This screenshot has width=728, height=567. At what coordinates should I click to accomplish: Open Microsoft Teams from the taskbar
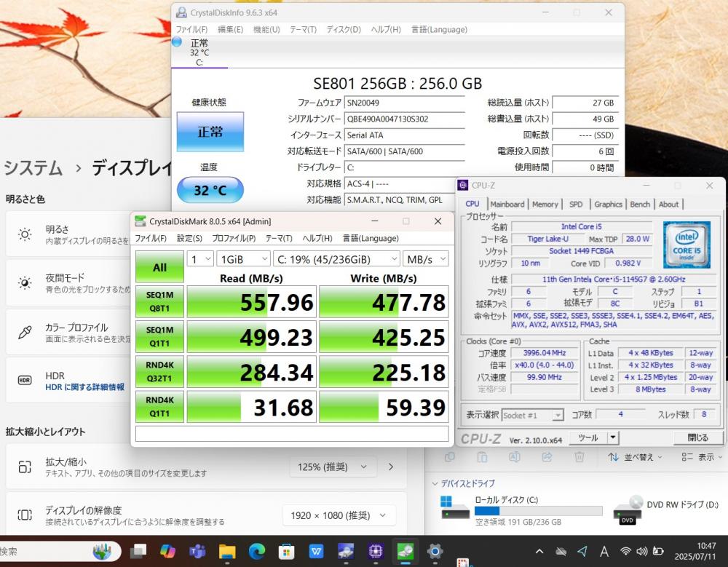pyautogui.click(x=197, y=551)
